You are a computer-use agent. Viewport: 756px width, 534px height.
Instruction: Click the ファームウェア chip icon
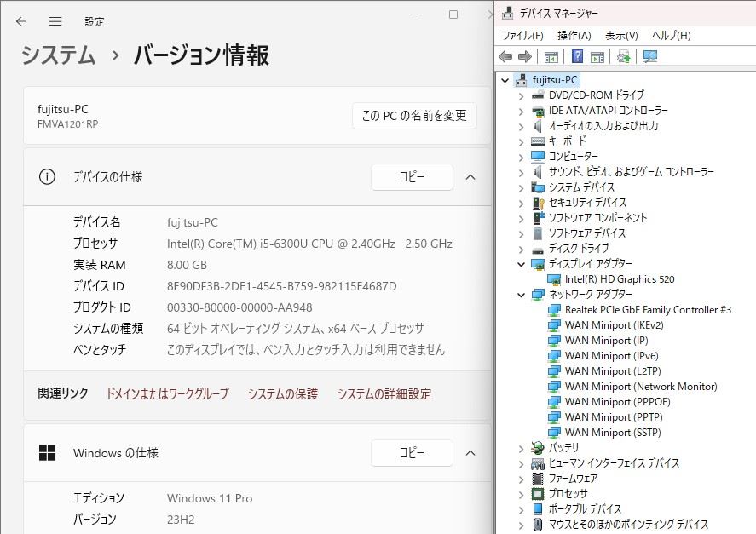pyautogui.click(x=538, y=479)
